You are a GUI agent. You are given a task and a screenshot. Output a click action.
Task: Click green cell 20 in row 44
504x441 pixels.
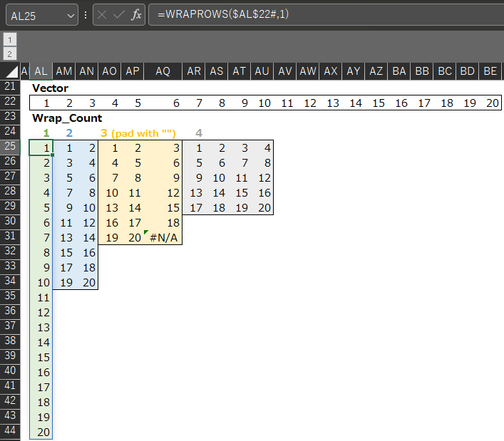click(41, 432)
